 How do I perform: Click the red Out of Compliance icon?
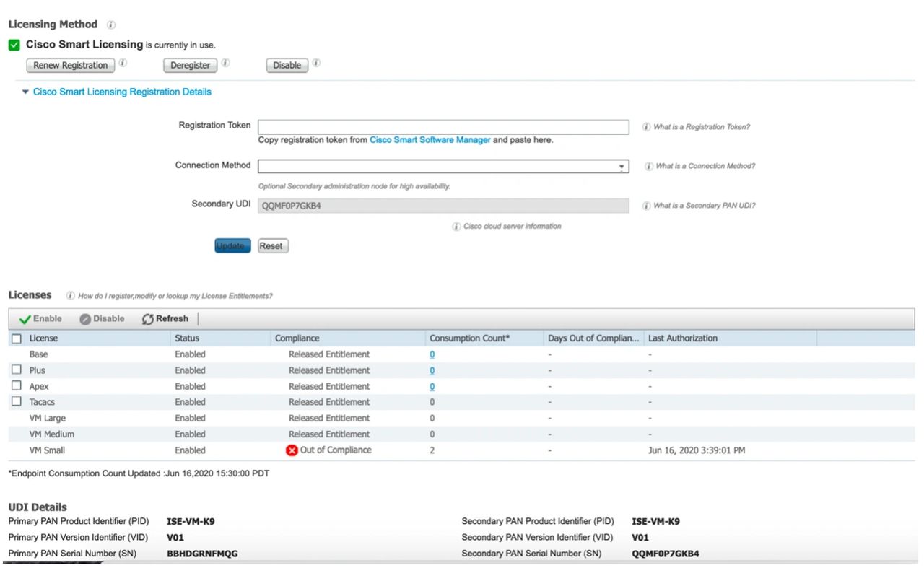[x=292, y=450]
